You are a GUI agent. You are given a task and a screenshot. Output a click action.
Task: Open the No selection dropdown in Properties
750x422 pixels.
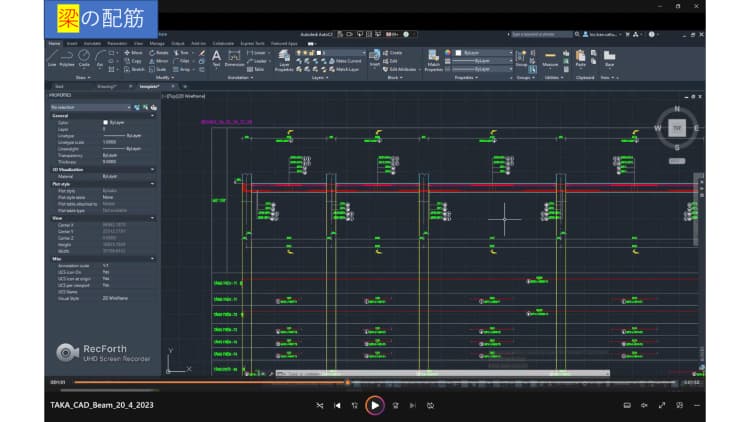click(x=90, y=107)
